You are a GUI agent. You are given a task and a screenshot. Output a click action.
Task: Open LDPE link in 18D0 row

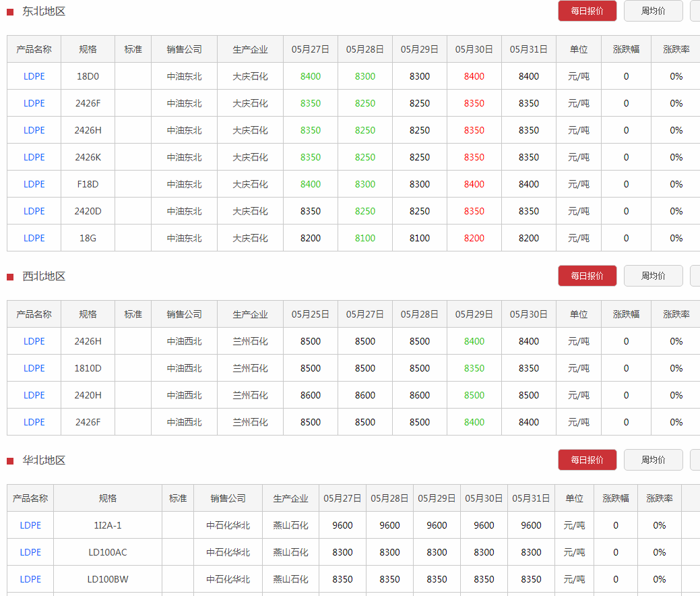(x=34, y=76)
